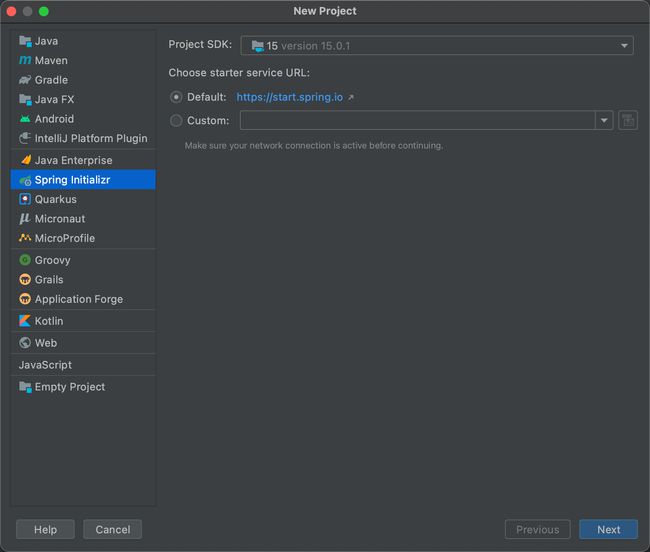The width and height of the screenshot is (650, 552).
Task: Choose the Java project type
Action: coord(83,41)
